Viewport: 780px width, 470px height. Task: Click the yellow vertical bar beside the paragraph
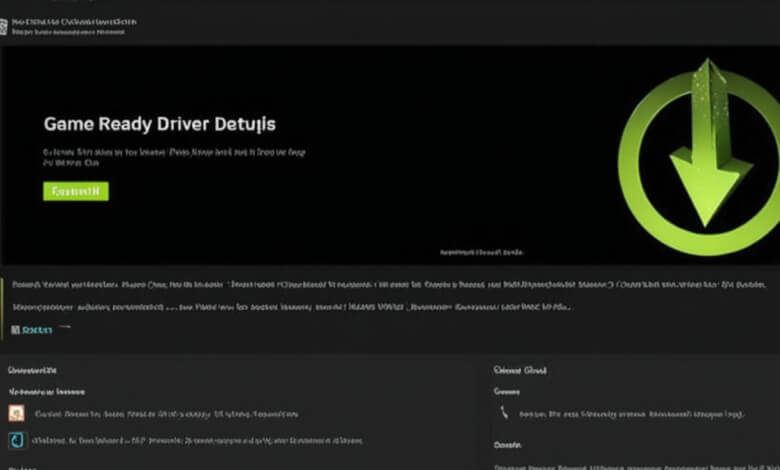2,309
